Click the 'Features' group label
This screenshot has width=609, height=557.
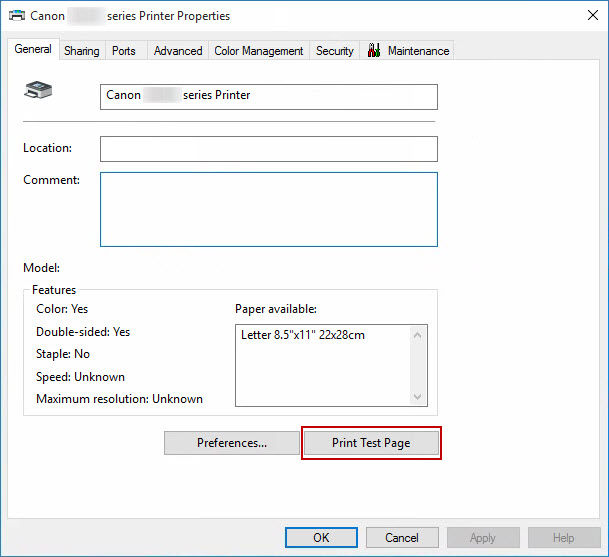tap(54, 290)
